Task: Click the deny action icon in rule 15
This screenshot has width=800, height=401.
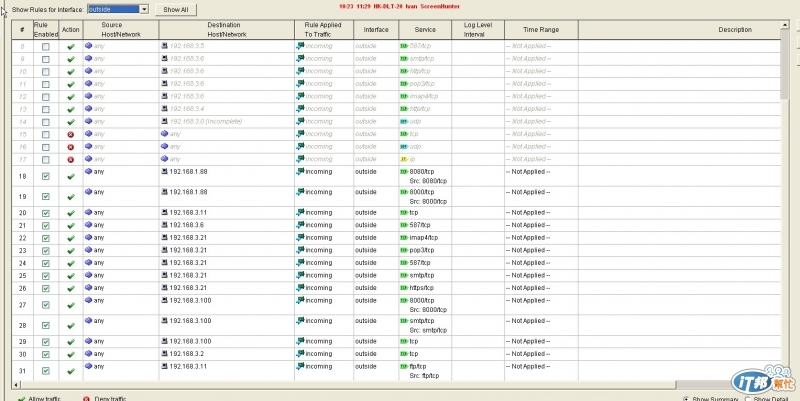Action: (x=71, y=135)
